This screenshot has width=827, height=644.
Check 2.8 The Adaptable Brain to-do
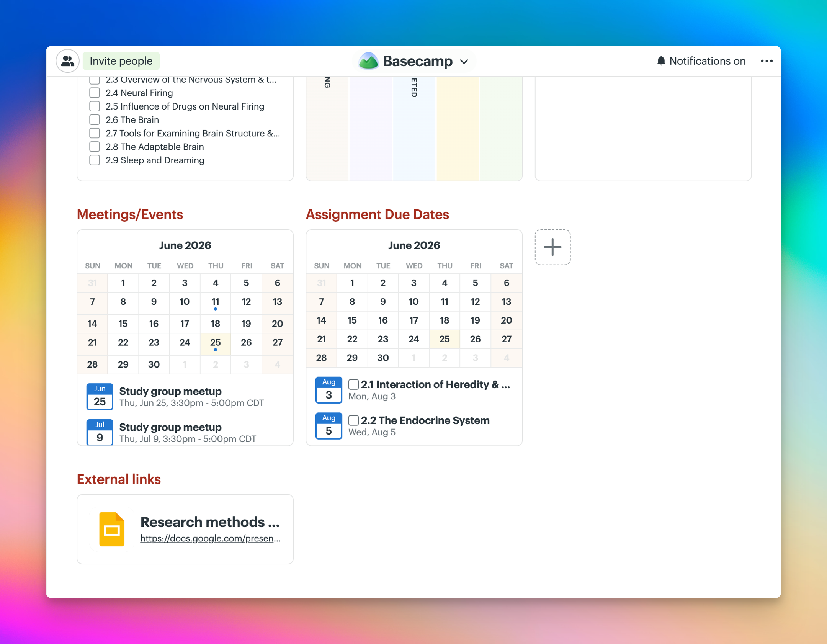pos(95,147)
